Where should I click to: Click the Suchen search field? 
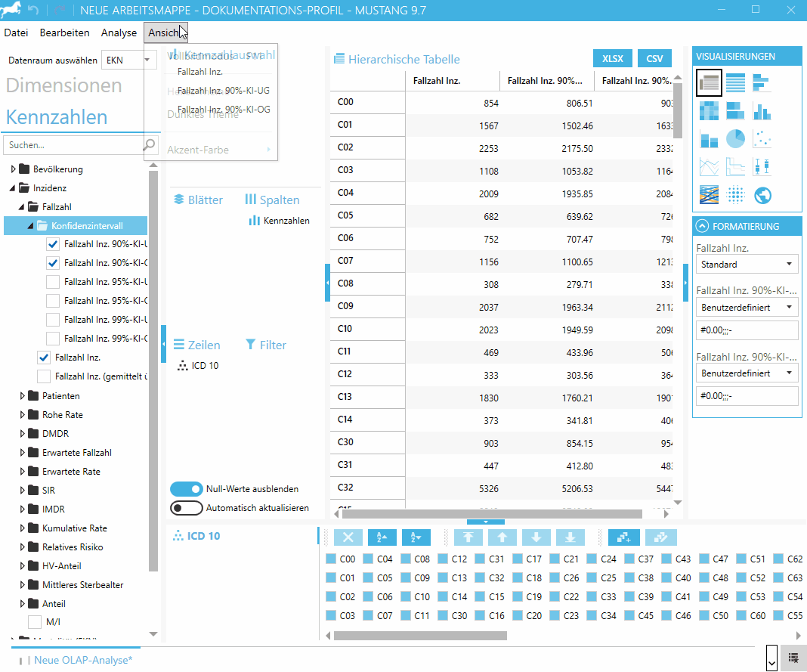pyautogui.click(x=73, y=144)
